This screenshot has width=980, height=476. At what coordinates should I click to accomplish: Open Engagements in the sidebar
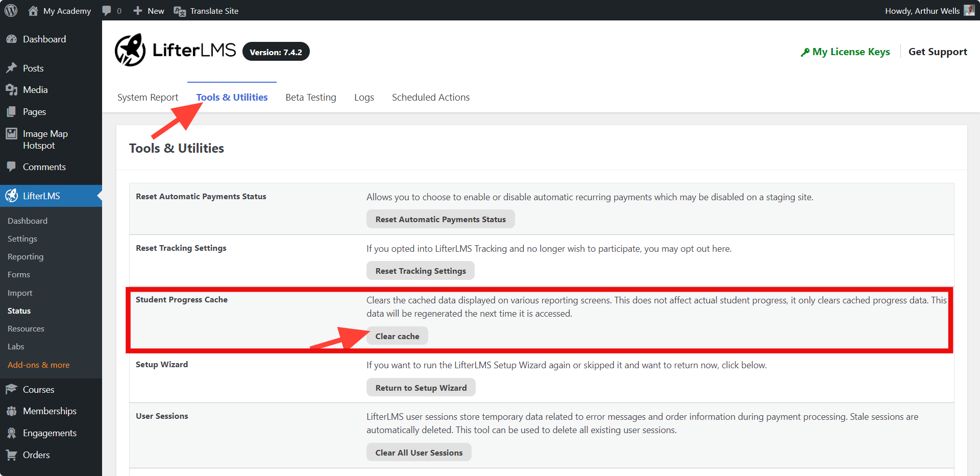(50, 433)
